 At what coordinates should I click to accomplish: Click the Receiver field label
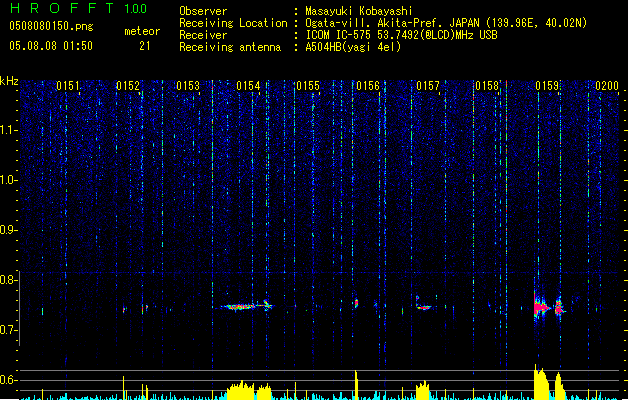click(x=203, y=35)
